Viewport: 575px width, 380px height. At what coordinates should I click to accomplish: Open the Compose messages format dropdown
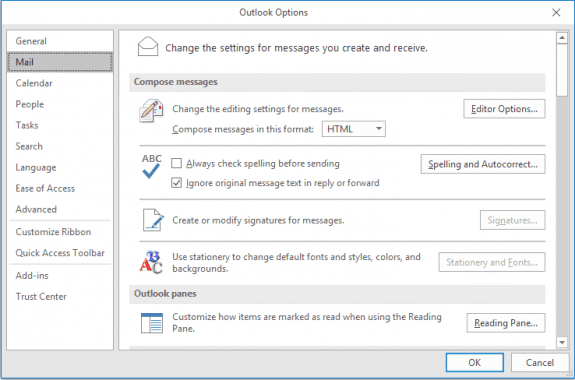click(354, 129)
